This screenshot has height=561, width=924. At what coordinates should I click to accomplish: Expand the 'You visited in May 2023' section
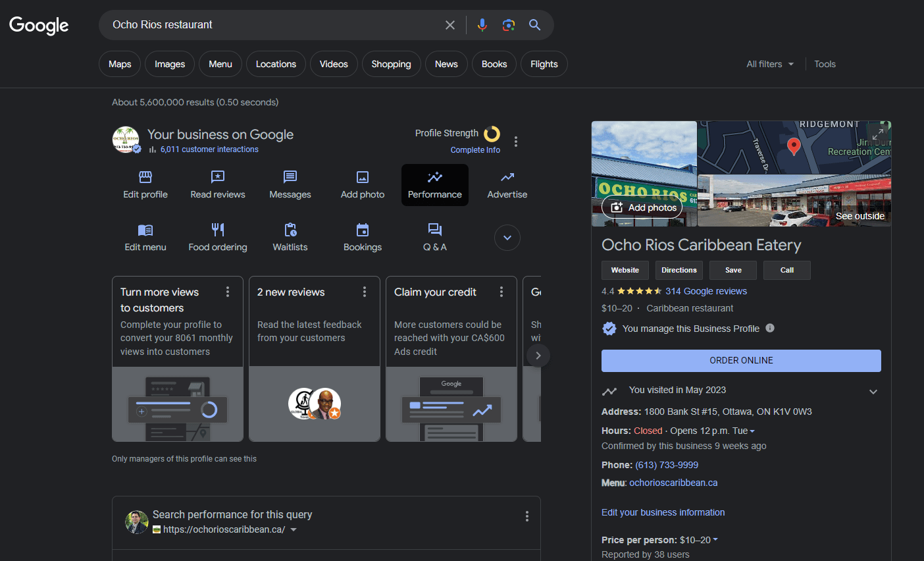873,391
